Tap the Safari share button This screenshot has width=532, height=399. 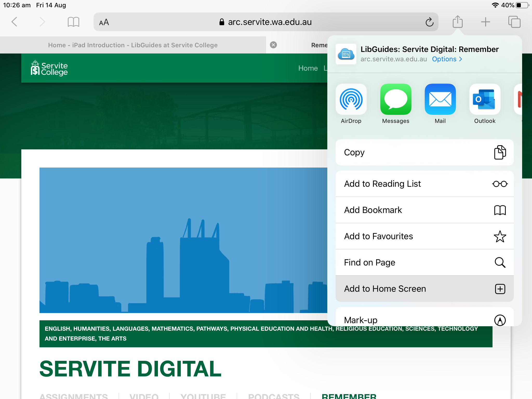click(x=457, y=22)
